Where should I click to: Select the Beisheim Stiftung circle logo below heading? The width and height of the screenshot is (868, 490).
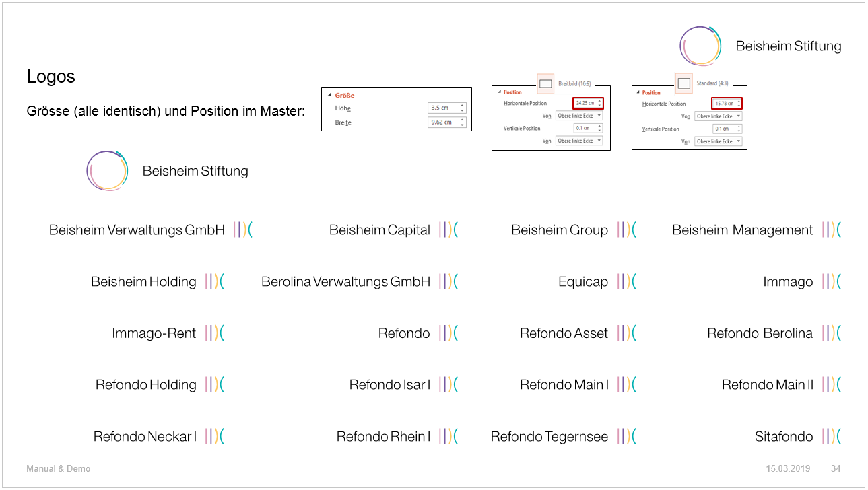[107, 171]
